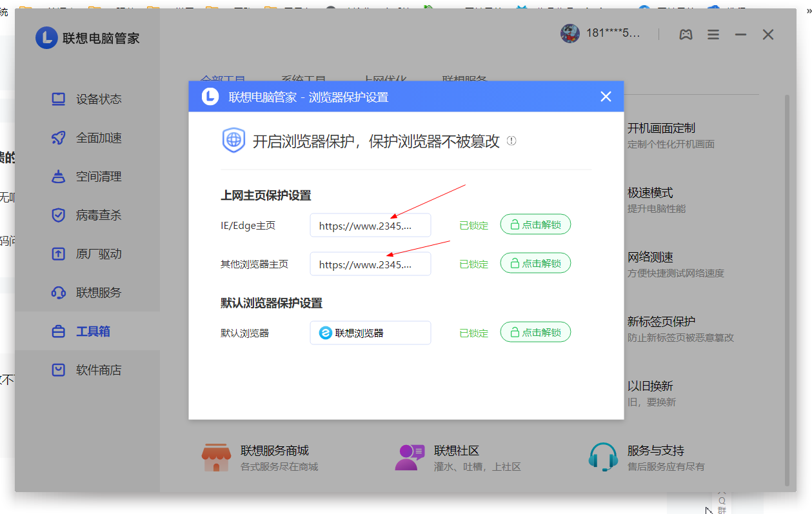Minimize the 联想电脑管家 main window
This screenshot has height=514, width=812.
(740, 35)
